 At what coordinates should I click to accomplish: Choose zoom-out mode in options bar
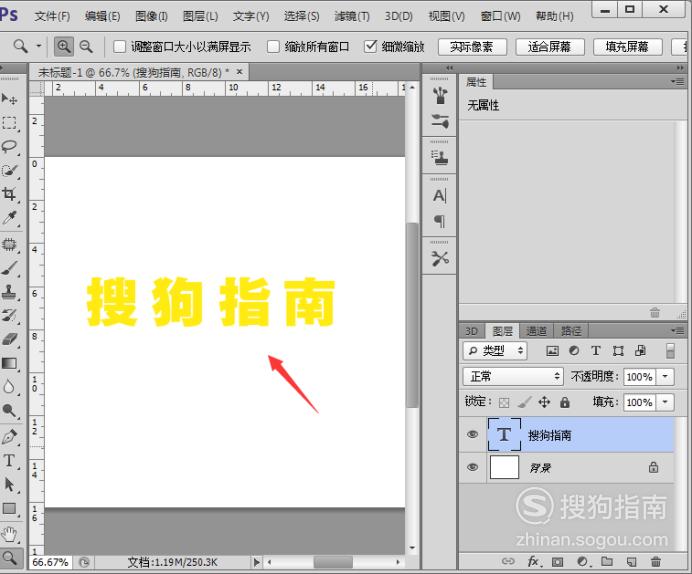[x=86, y=46]
